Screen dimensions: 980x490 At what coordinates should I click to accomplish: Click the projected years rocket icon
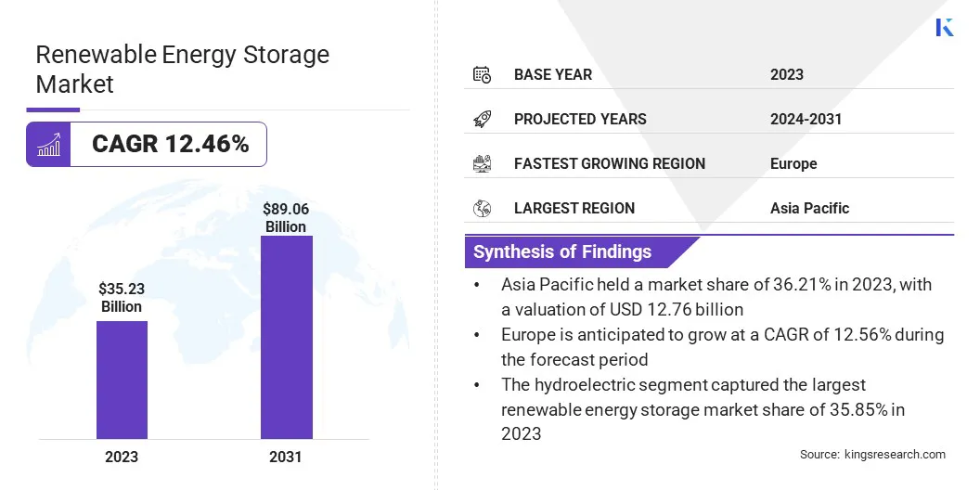click(x=482, y=119)
